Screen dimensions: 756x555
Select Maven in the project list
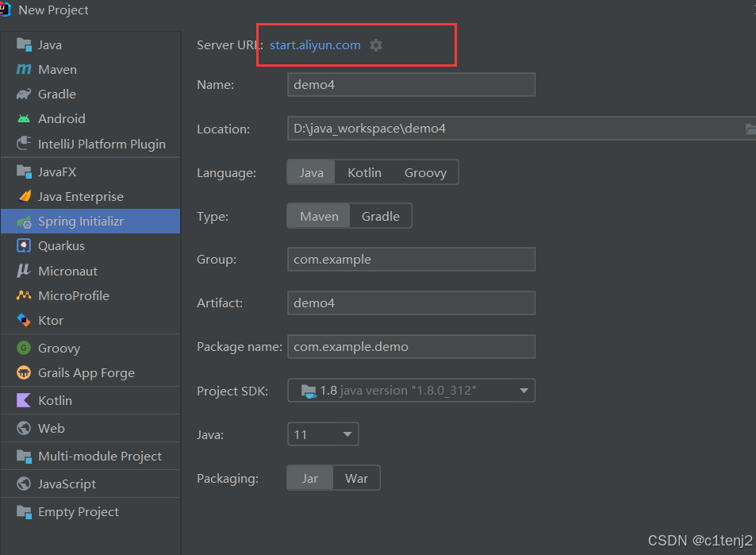[90, 70]
